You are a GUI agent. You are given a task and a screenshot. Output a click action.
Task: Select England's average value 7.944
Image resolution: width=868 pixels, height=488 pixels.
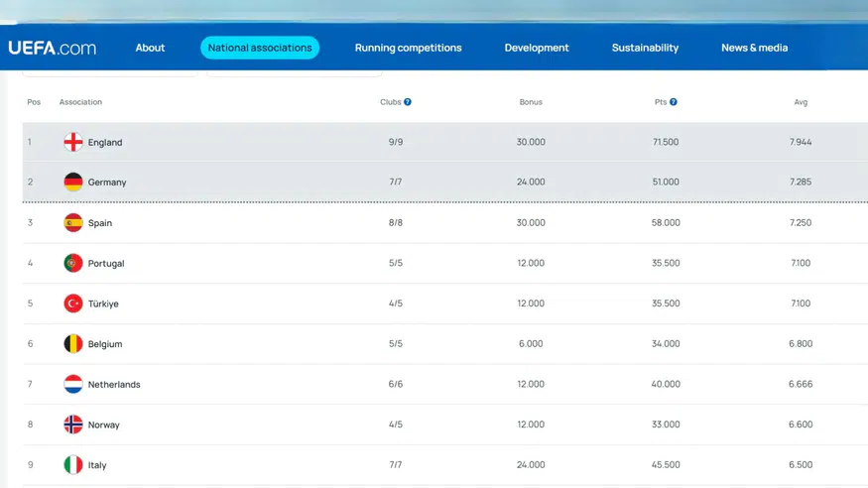[x=801, y=142]
